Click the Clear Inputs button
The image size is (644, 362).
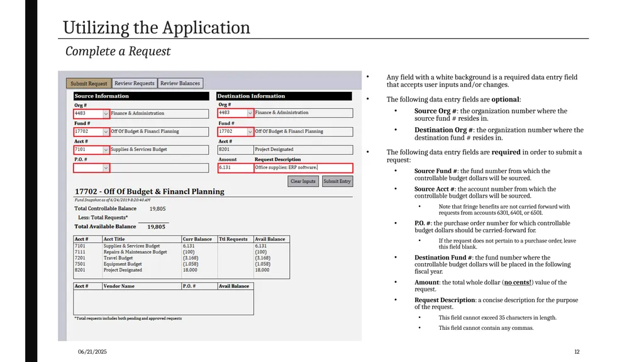point(303,181)
